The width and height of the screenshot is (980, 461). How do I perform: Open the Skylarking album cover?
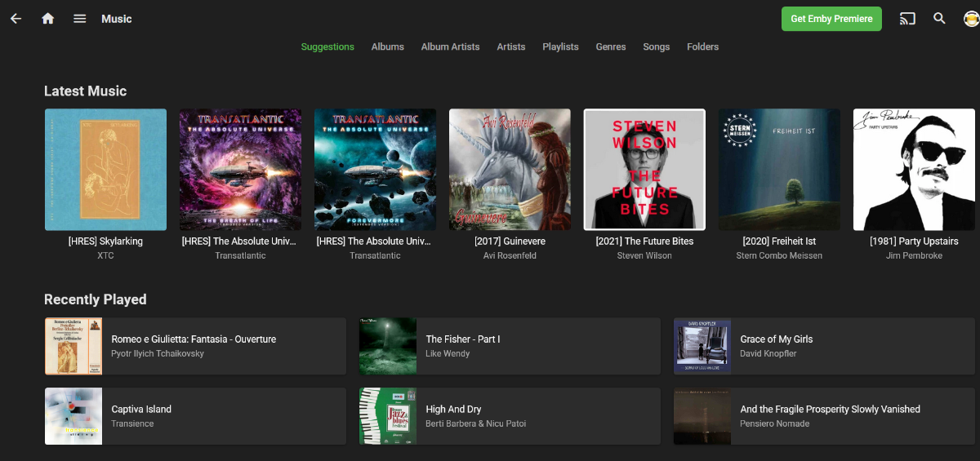tap(105, 170)
